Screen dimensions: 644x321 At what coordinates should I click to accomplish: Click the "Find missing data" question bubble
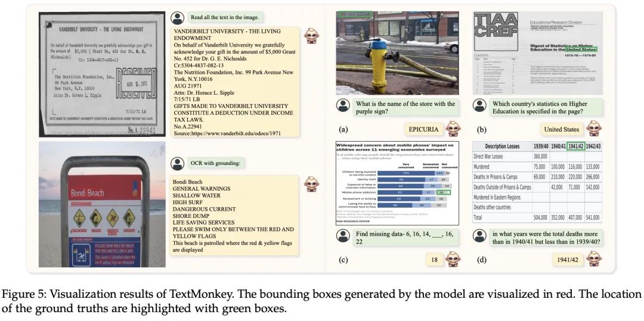click(405, 238)
